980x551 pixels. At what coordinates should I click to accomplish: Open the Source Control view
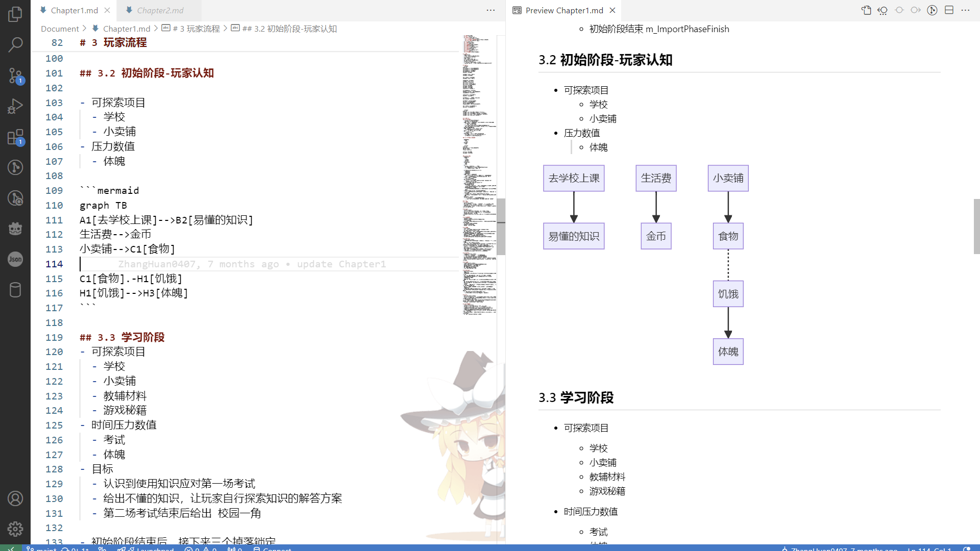15,76
